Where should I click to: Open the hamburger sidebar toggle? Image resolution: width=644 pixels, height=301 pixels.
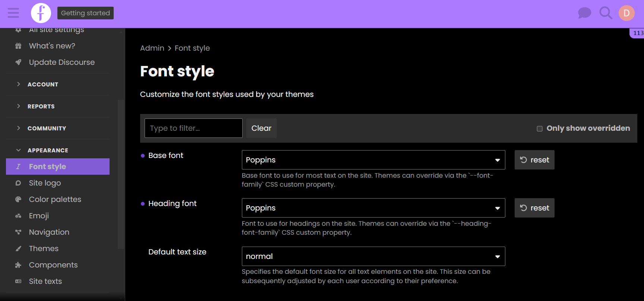click(x=13, y=13)
